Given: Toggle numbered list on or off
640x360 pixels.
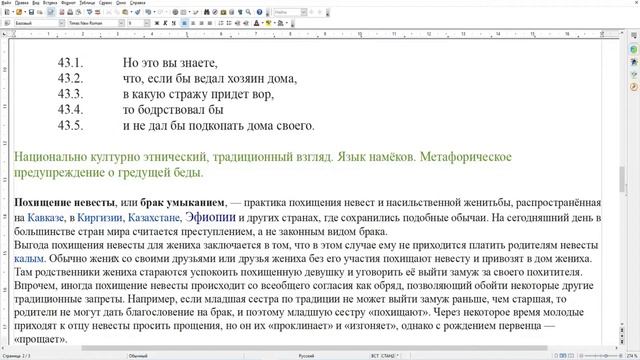Looking at the screenshot, I should (221, 23).
